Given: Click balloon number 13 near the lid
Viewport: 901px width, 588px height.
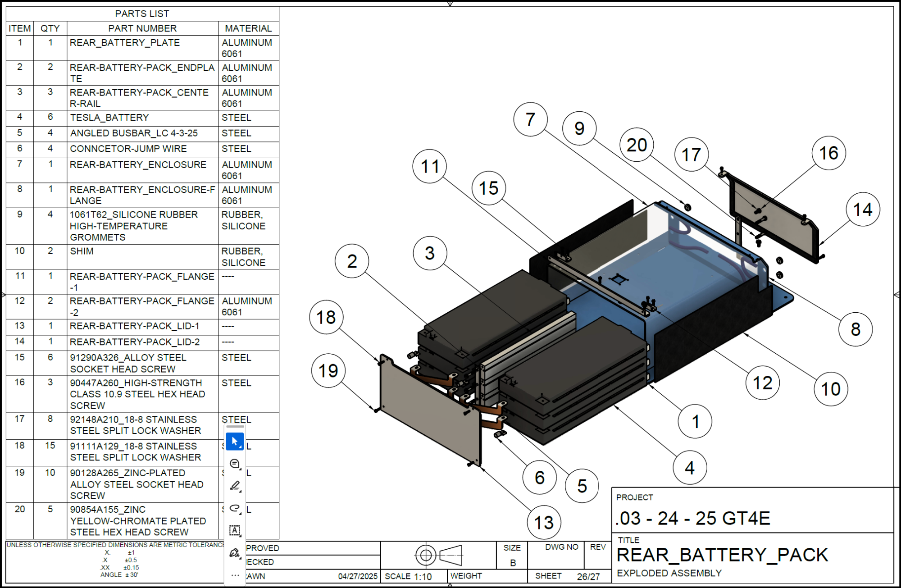Looking at the screenshot, I should [x=544, y=523].
